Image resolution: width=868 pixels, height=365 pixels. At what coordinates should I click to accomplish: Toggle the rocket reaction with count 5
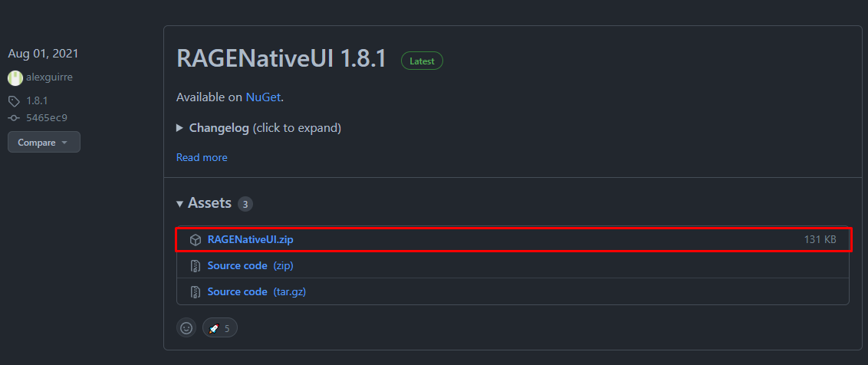point(220,328)
